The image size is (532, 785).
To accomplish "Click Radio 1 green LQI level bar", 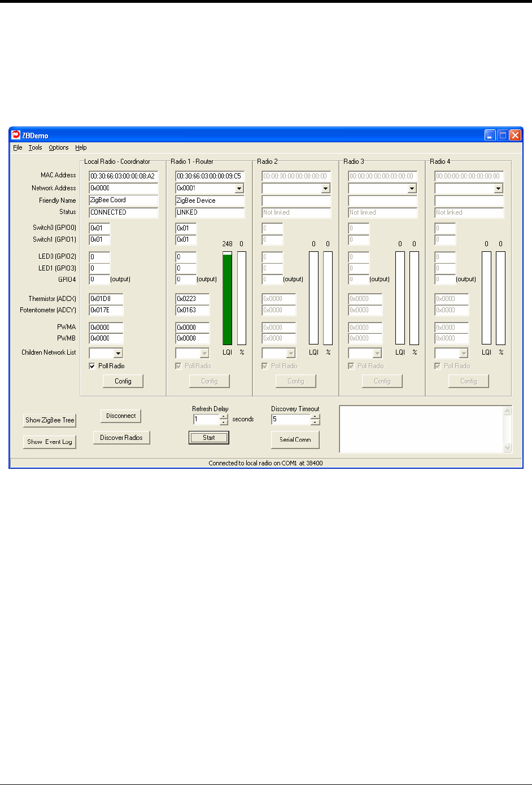I will (228, 298).
